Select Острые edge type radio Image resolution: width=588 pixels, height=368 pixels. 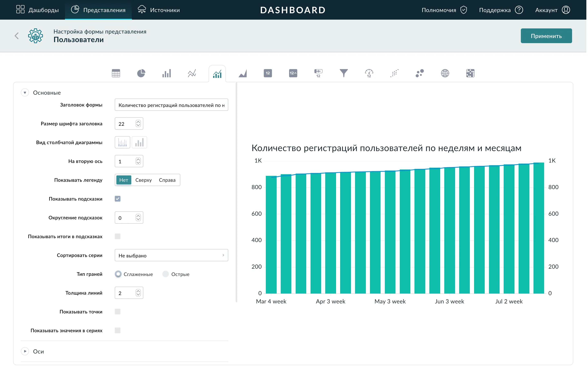tap(165, 274)
